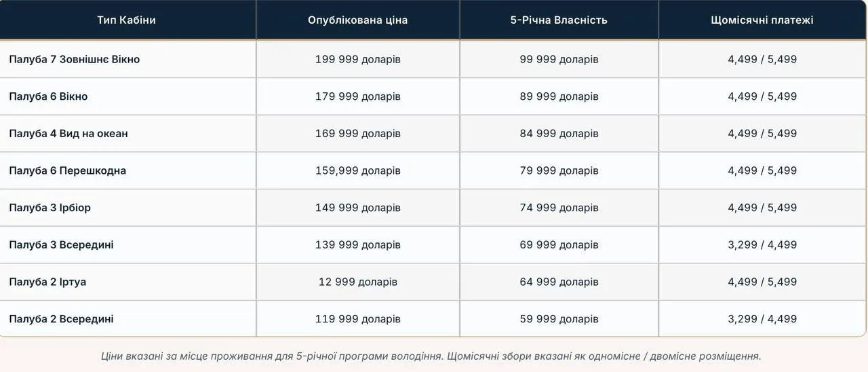Screen dimensions: 868x372
Task: Click the 5-Річна Власність column header
Action: click(x=559, y=20)
